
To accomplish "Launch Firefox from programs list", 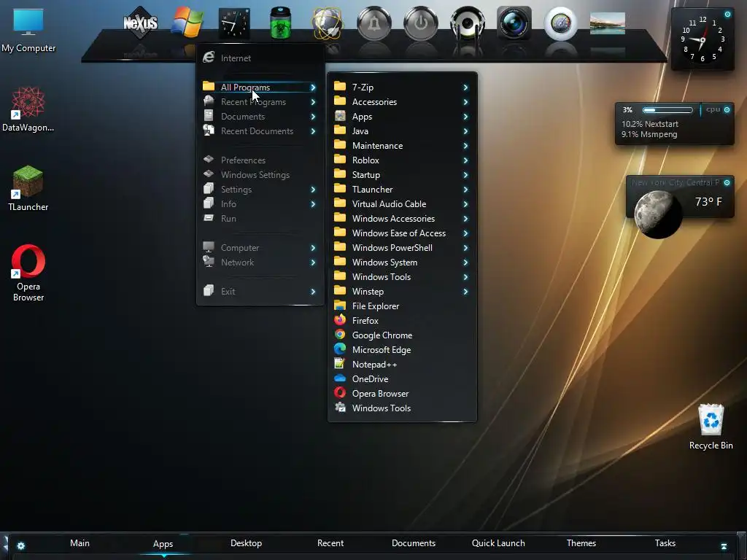I will click(402, 321).
